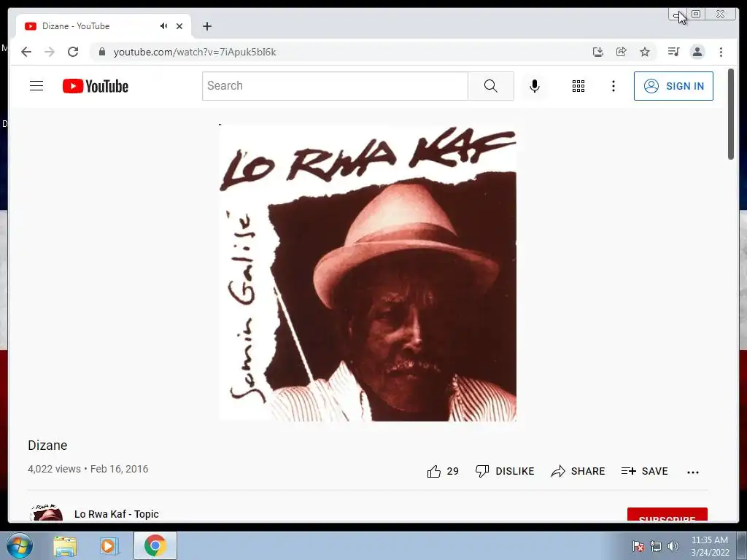This screenshot has height=560, width=747.
Task: Mute site via the tab speaker icon
Action: (x=164, y=26)
